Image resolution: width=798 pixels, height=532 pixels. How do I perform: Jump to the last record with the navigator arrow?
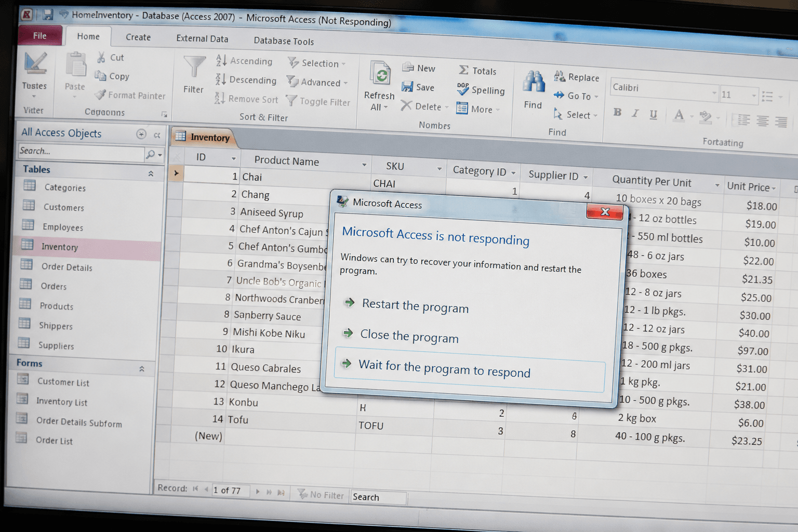pyautogui.click(x=269, y=491)
